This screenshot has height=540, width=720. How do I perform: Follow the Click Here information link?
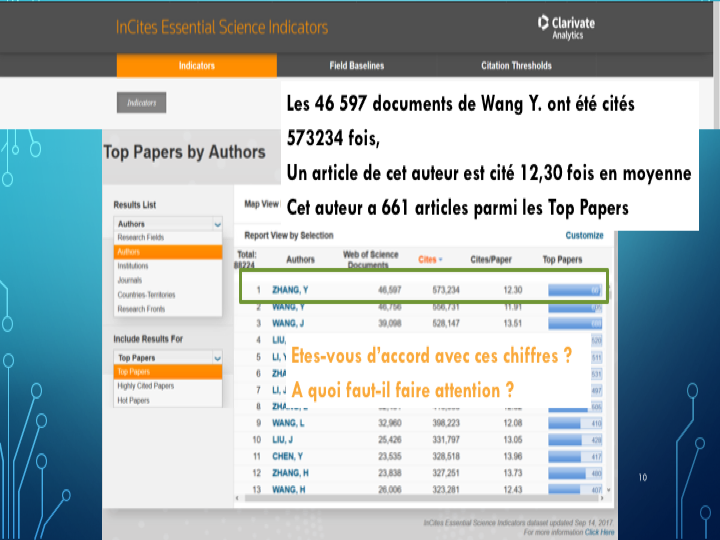tap(599, 532)
